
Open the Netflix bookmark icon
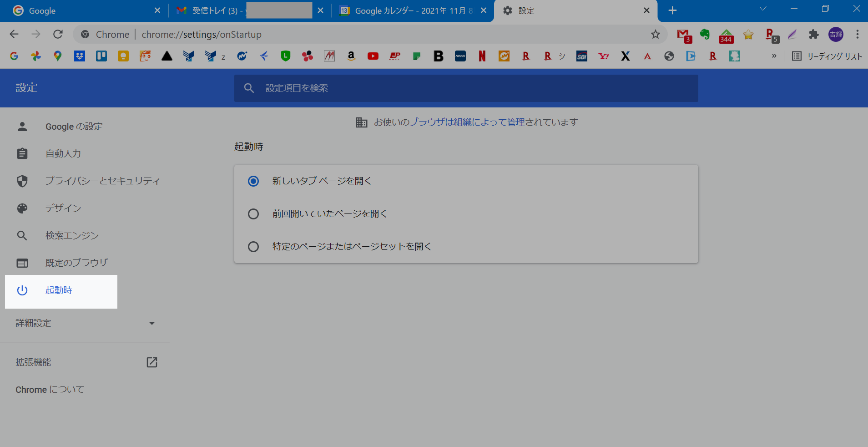click(x=482, y=56)
